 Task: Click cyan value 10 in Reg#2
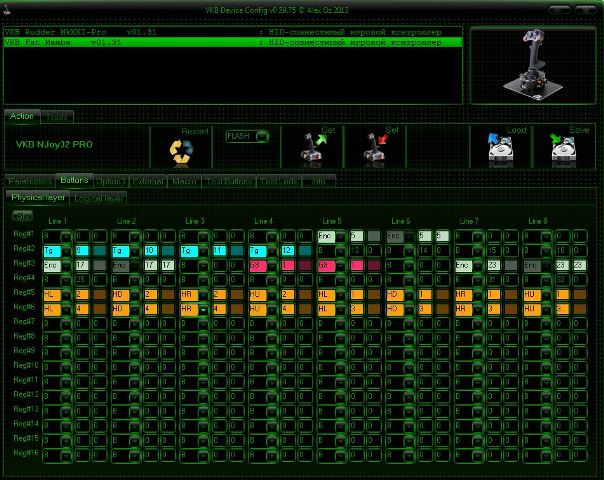tap(151, 251)
